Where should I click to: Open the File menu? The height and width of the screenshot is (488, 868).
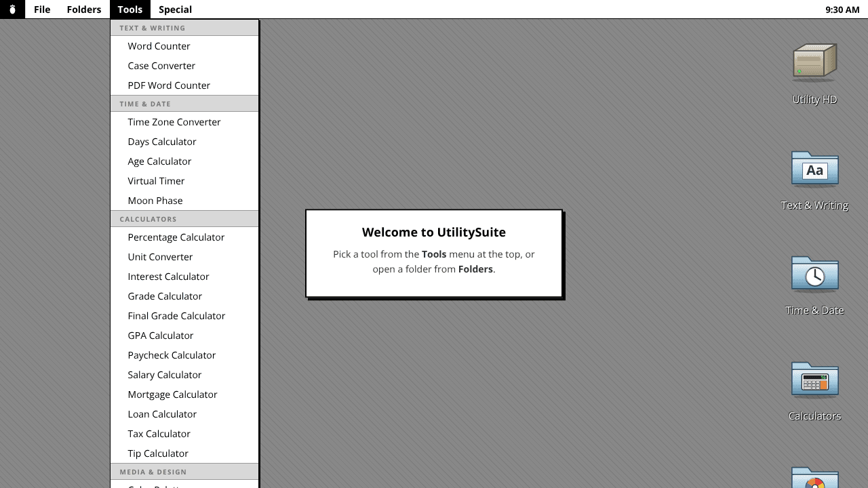tap(42, 9)
